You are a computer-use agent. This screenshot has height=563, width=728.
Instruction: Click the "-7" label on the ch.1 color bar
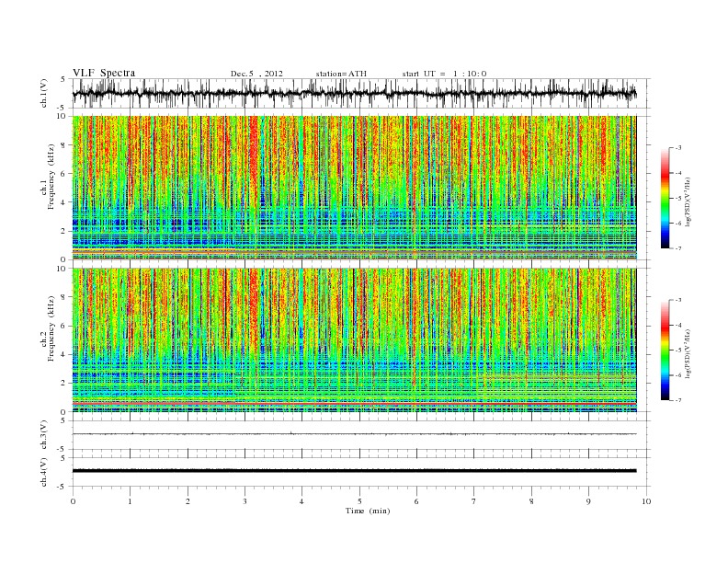click(x=677, y=248)
